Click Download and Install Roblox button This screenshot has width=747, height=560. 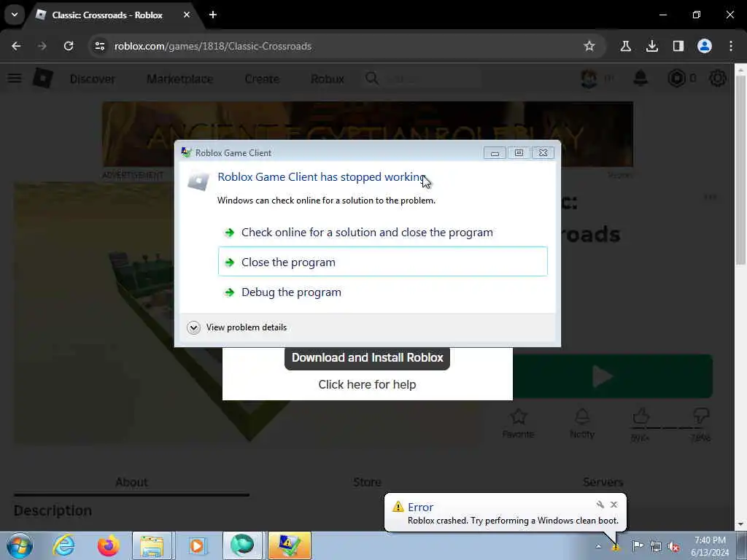368,357
